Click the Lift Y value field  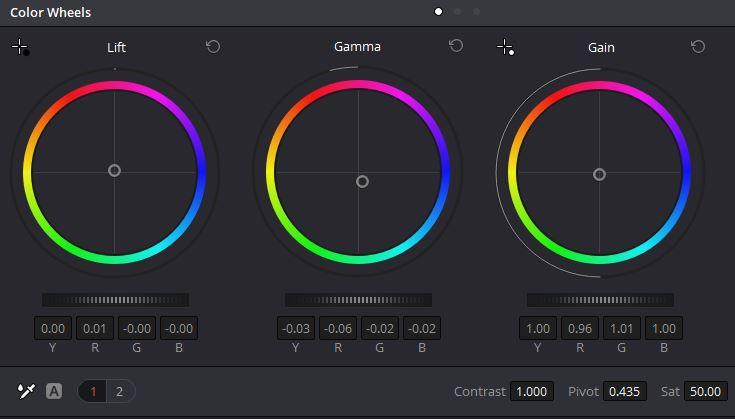53,329
